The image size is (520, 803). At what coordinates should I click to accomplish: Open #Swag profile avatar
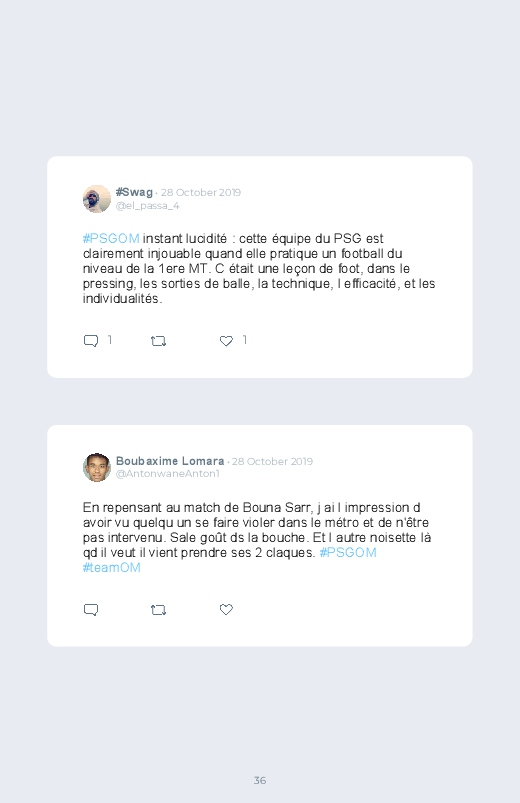pos(97,199)
